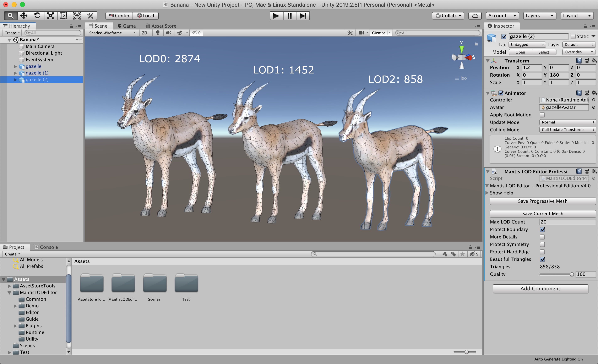Click the Step frame button

(303, 16)
